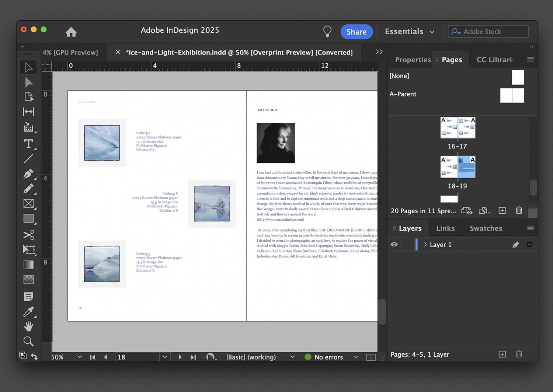
Task: Switch to the Swatches tab
Action: 486,228
